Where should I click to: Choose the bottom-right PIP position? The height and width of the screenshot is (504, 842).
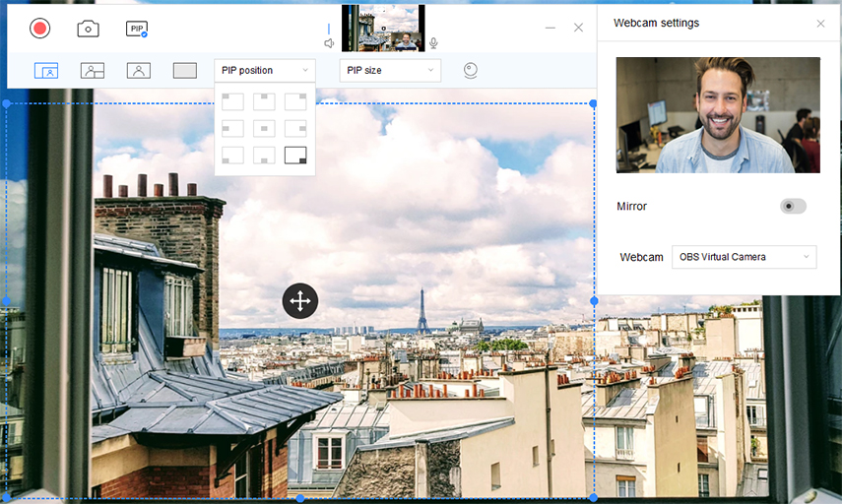[x=295, y=156]
